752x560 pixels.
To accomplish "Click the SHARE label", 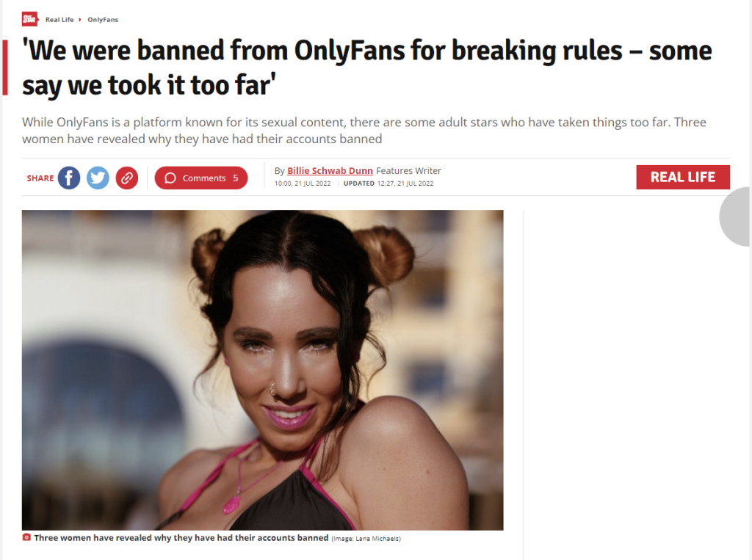I will click(x=40, y=178).
